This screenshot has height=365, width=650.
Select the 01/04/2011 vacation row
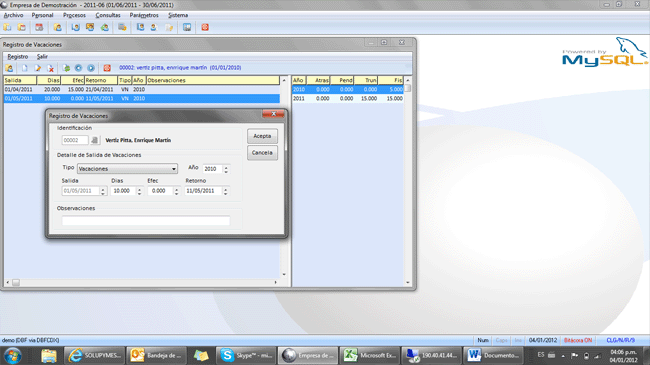pos(142,90)
